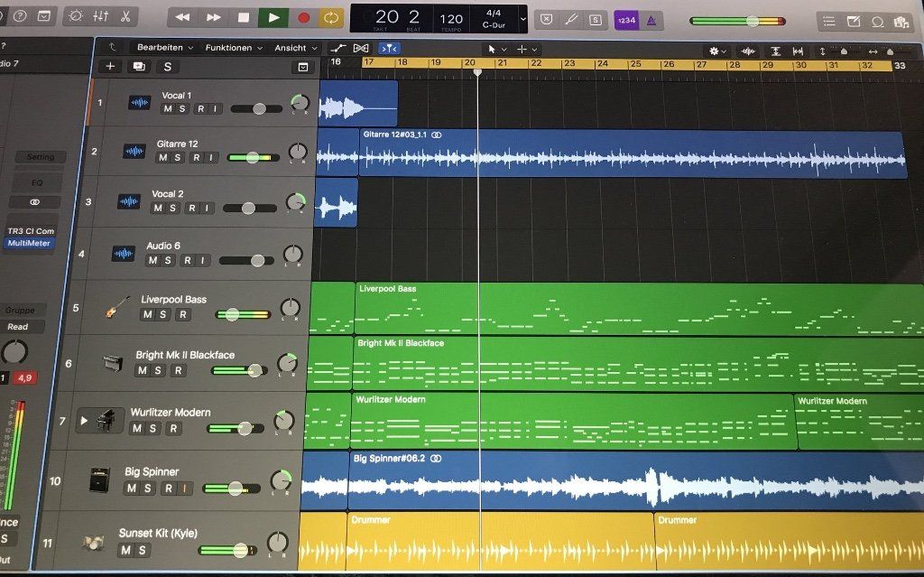This screenshot has width=924, height=577.
Task: Expand the Ansicht dropdown menu
Action: tap(297, 48)
